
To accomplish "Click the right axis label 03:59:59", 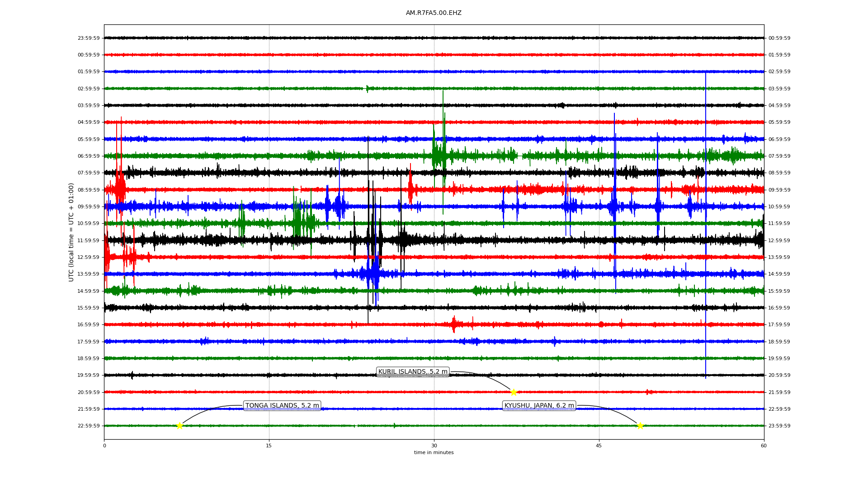I will 779,89.
